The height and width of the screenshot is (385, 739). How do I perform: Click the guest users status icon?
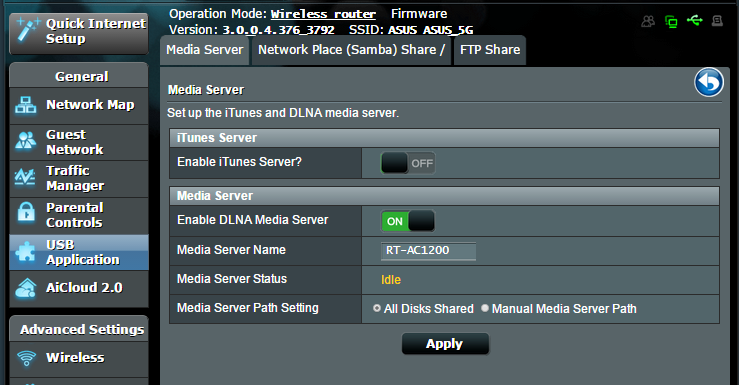click(649, 21)
